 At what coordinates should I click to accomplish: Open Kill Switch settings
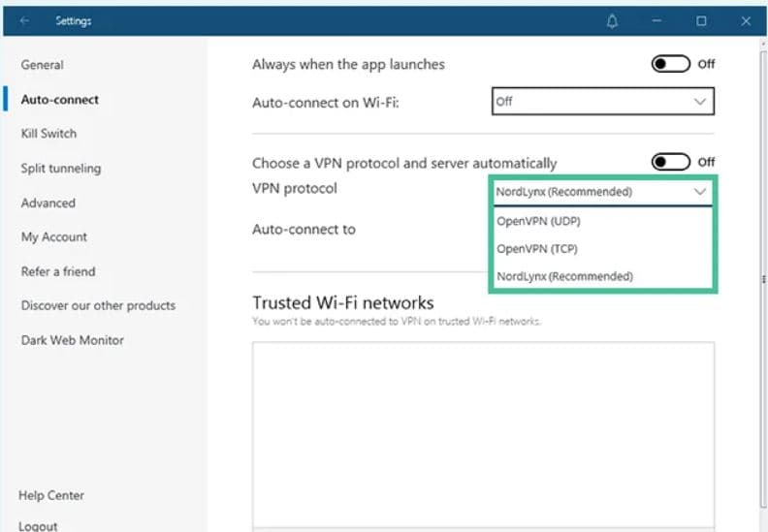(48, 133)
